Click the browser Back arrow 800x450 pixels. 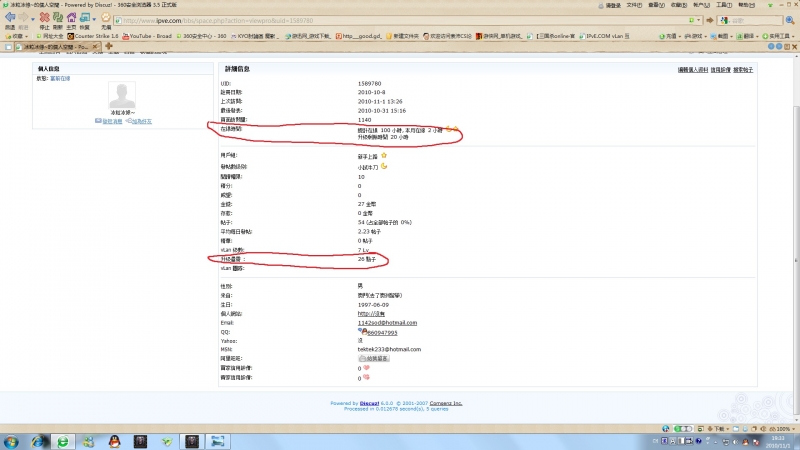[x=10, y=18]
